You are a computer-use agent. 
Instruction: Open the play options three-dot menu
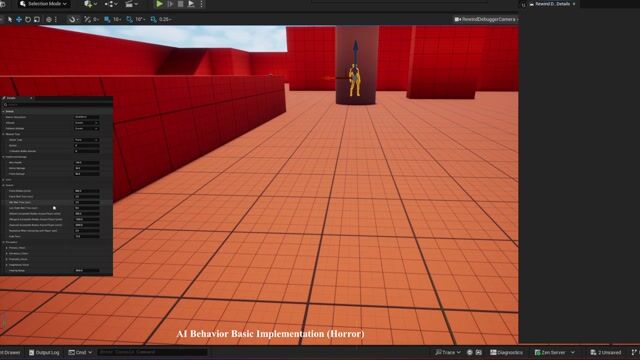(201, 4)
